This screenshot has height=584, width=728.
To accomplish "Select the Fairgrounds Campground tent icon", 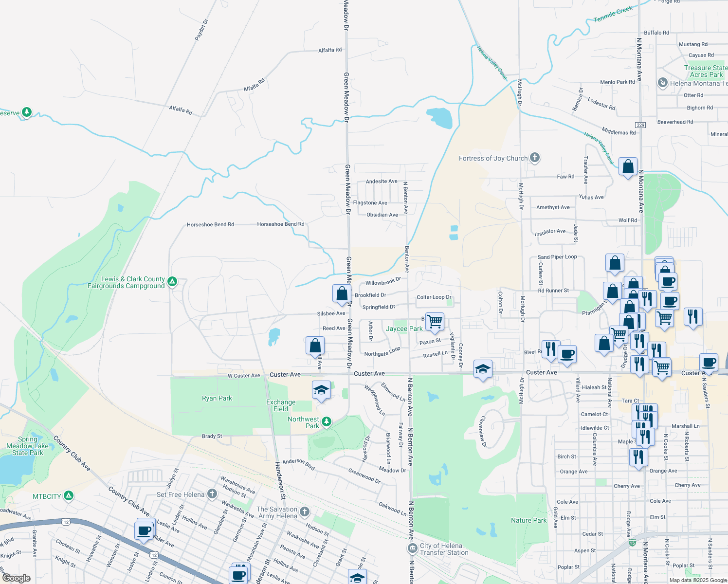I will pyautogui.click(x=171, y=281).
